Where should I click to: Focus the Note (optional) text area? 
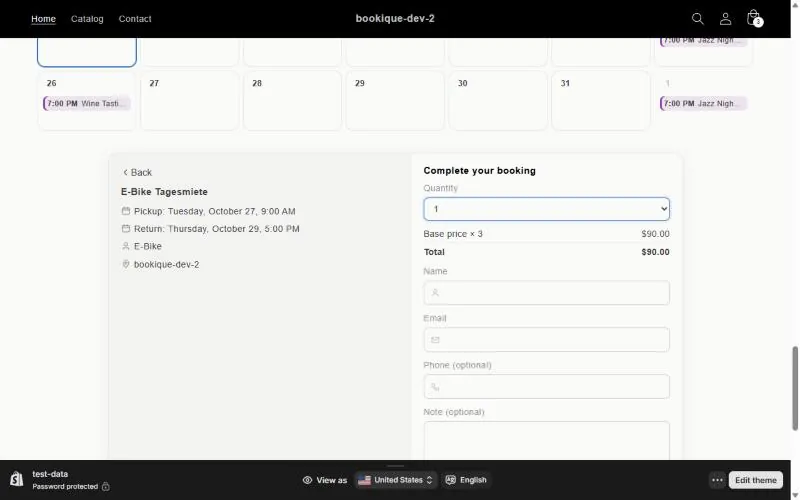546,441
